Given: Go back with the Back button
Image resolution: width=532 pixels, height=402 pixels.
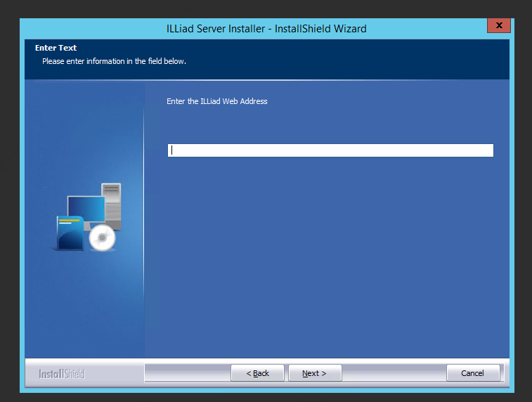Looking at the screenshot, I should (x=257, y=373).
